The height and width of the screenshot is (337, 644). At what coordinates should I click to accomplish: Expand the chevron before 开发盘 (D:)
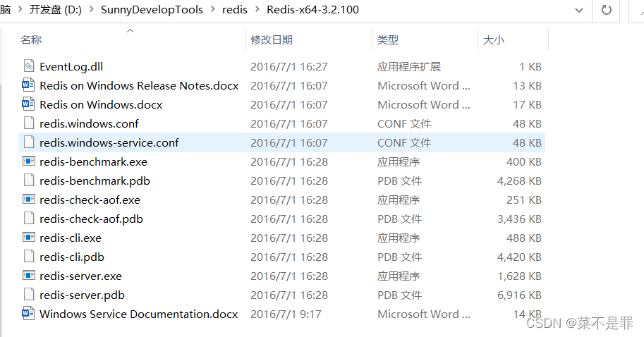[x=20, y=9]
